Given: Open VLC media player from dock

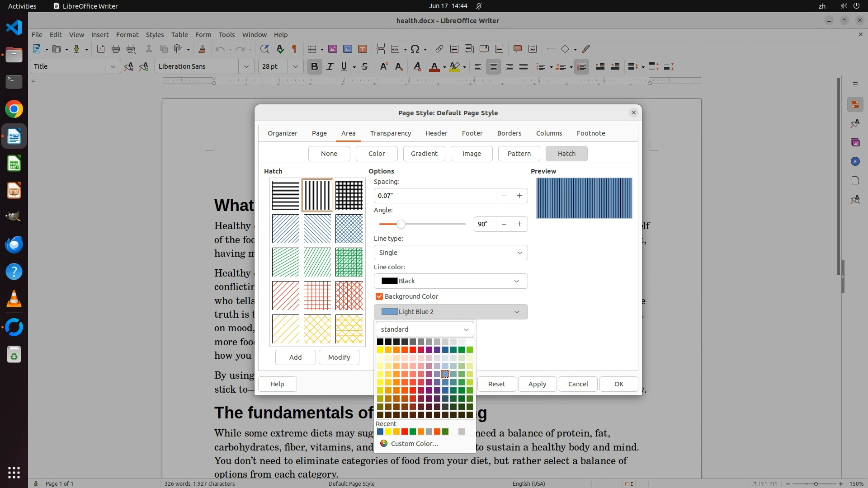Looking at the screenshot, I should coord(14,299).
